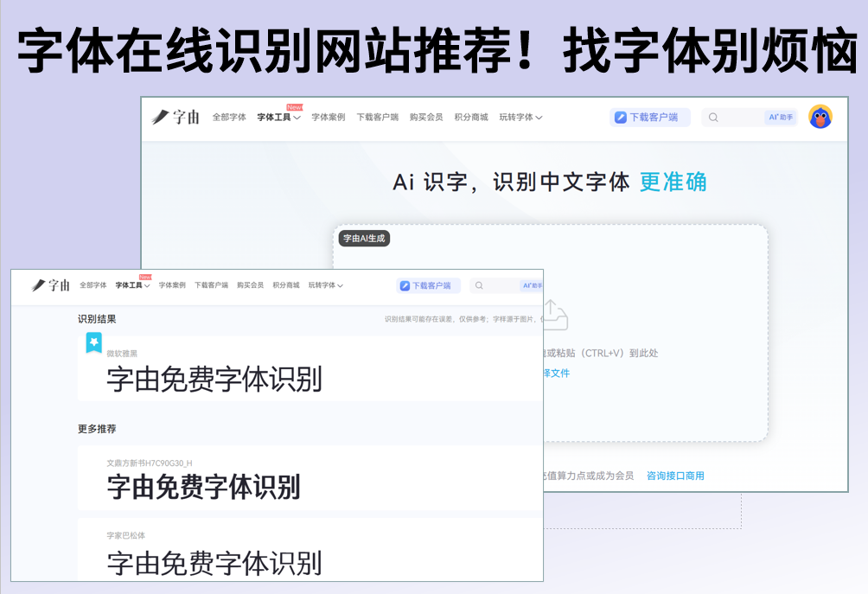Click the upload tray icon in dropzone
This screenshot has height=594, width=868.
[554, 315]
